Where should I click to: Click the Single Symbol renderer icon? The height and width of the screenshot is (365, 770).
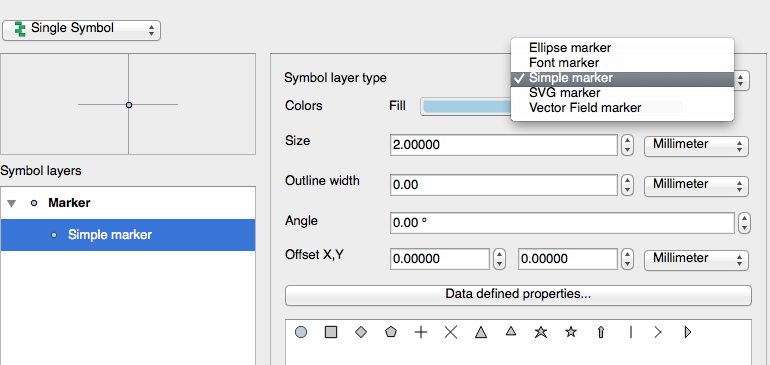tap(20, 29)
